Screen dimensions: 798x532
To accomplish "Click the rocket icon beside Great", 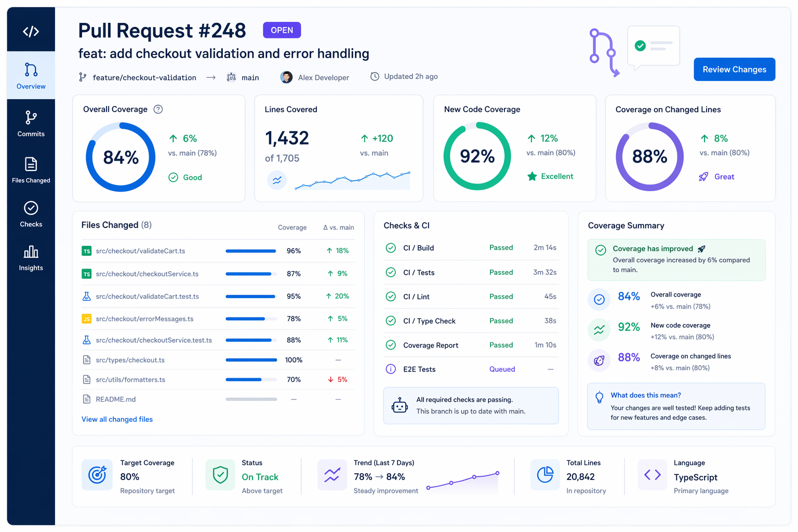I will [x=703, y=177].
